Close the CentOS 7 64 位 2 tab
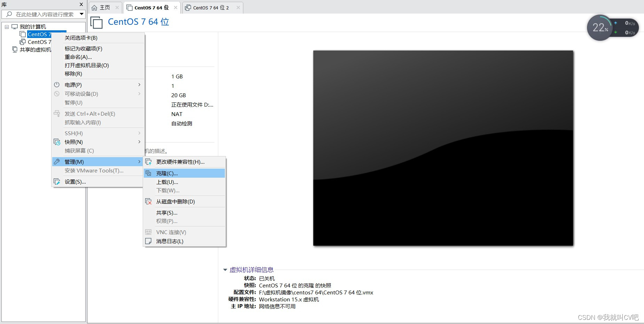The height and width of the screenshot is (324, 644). click(x=238, y=8)
